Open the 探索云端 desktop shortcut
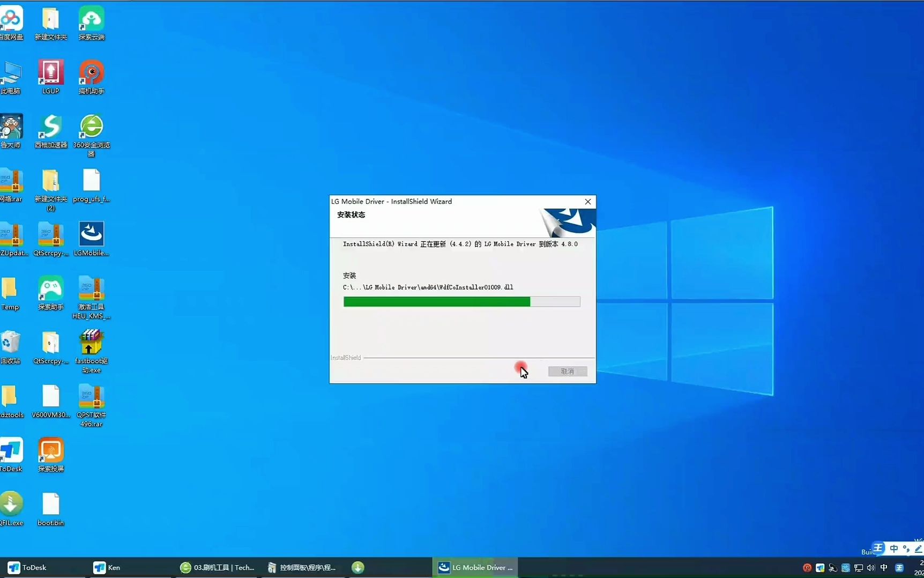Image resolution: width=924 pixels, height=578 pixels. (x=91, y=23)
